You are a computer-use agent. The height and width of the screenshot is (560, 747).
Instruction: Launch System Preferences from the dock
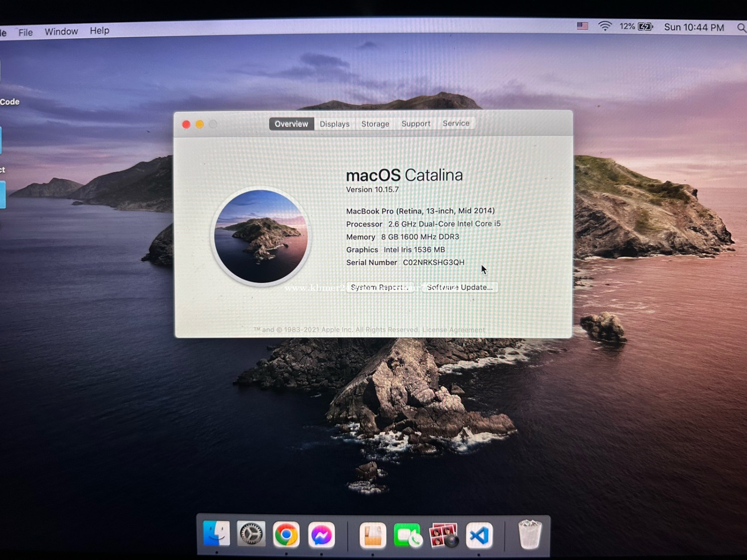251,534
